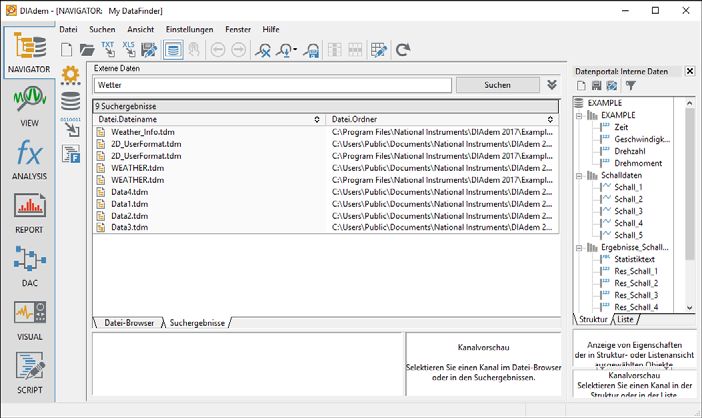
Task: Click the save icon in Datenportal toolbar
Action: (596, 85)
